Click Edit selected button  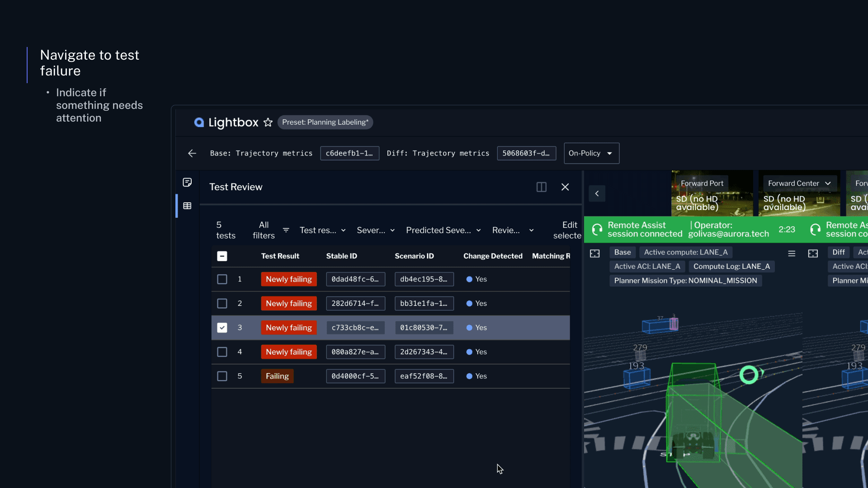click(567, 230)
